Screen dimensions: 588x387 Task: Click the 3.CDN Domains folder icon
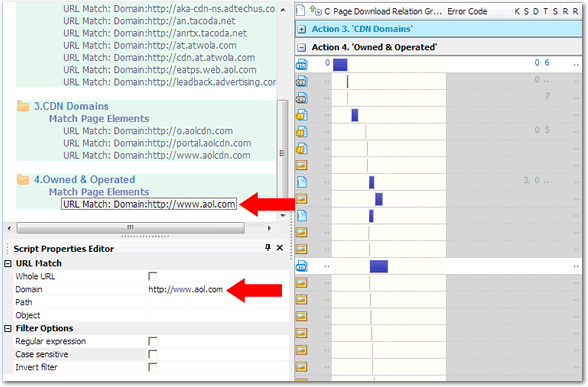click(23, 106)
